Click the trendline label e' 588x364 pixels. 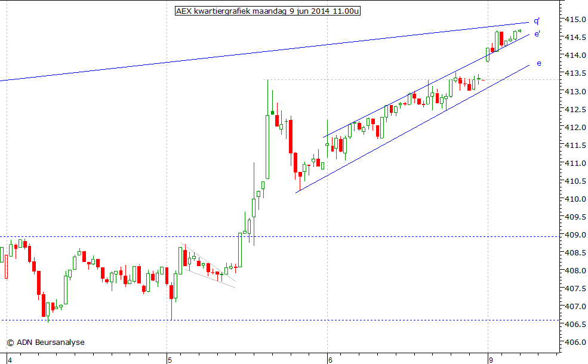pos(537,34)
